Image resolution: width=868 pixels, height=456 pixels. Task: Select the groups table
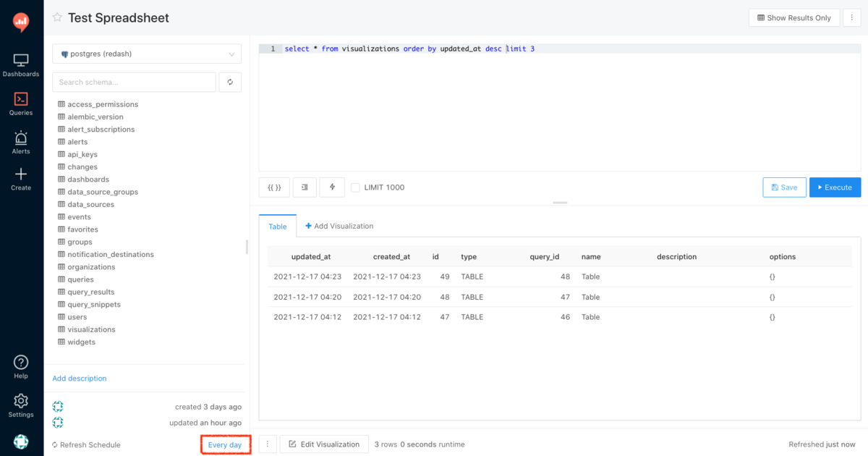pos(80,242)
